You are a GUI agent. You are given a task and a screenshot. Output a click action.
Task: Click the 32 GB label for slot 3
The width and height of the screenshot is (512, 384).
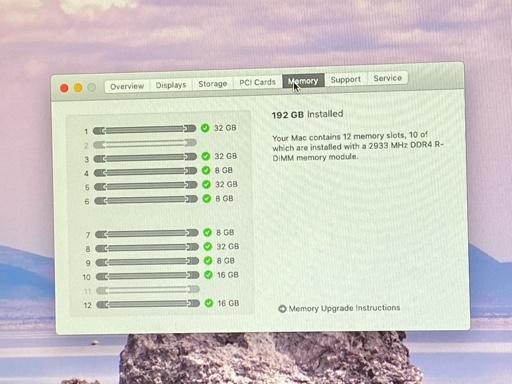point(226,156)
